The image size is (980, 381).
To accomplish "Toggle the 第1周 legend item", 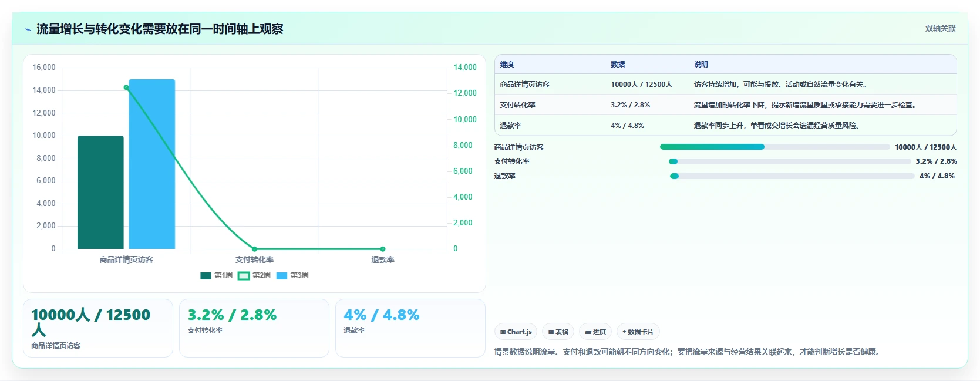I will [217, 275].
